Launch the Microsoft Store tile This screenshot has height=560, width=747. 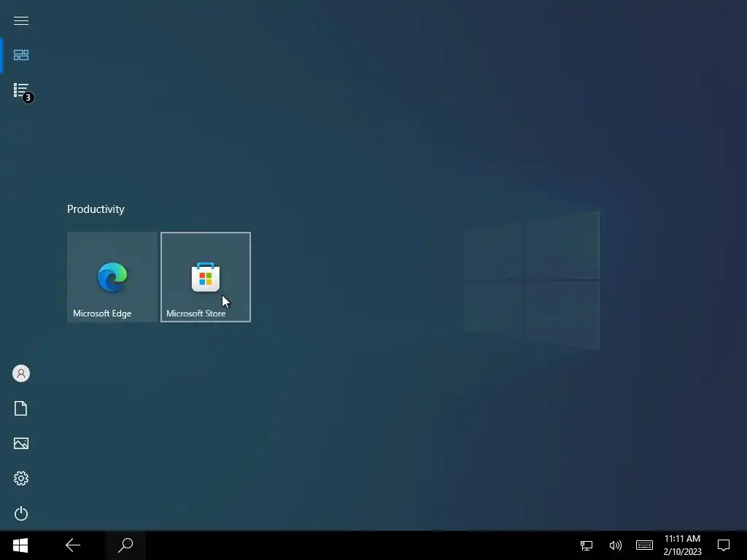[x=205, y=277]
